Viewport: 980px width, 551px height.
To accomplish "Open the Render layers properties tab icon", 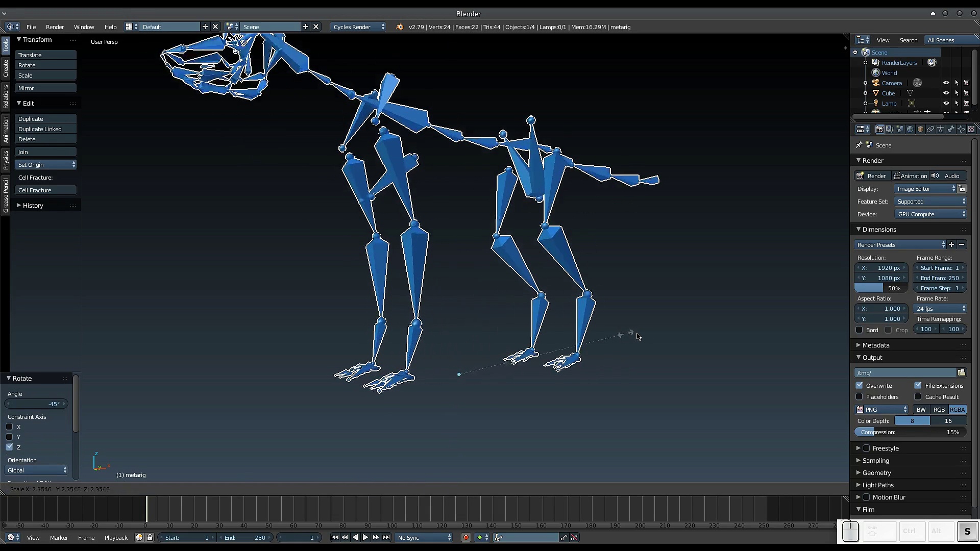I will (x=890, y=129).
